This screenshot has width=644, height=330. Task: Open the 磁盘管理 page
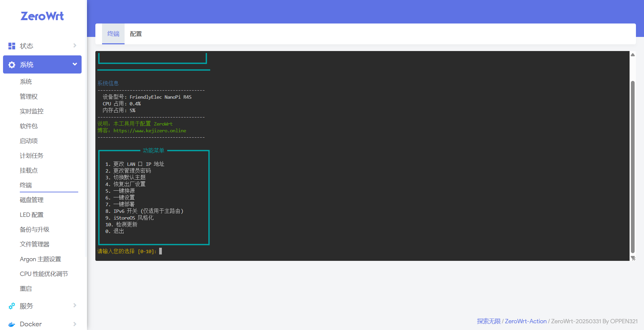[x=32, y=200]
